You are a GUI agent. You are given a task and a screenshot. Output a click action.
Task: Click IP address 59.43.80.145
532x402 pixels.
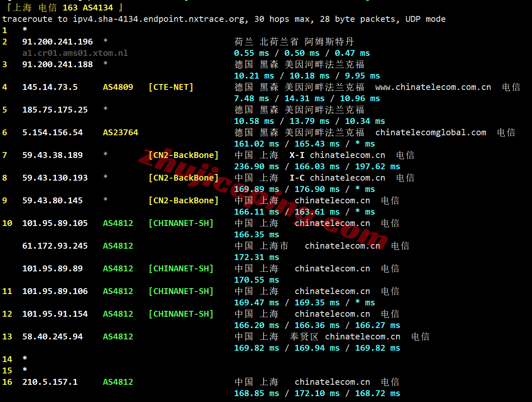(x=53, y=200)
